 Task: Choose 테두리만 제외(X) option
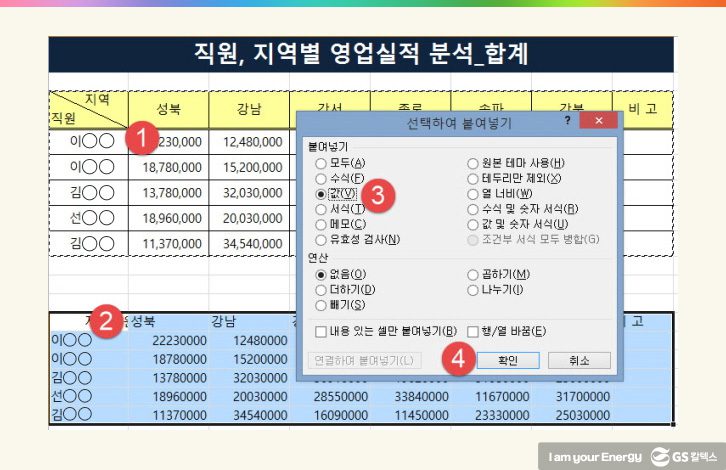(473, 178)
